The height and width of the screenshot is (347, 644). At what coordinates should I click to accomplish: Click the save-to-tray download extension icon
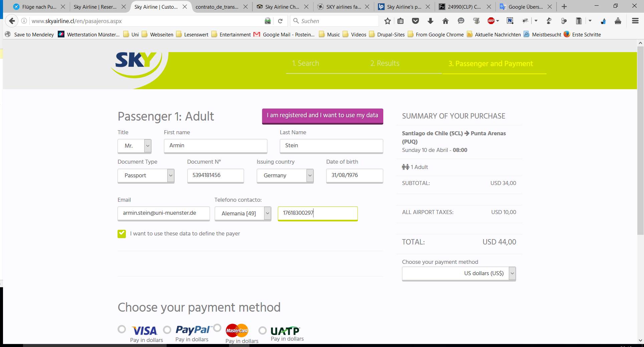[618, 21]
